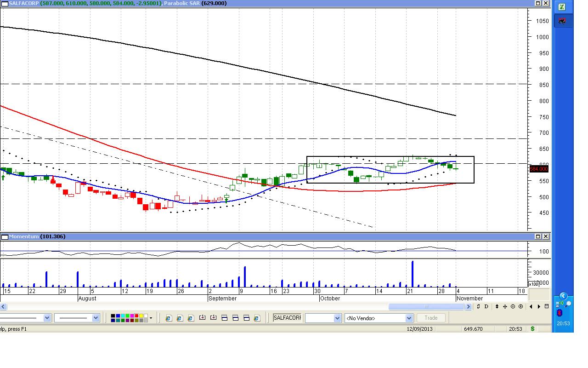
Task: Click the refresh chart arrows icon
Action: (479, 306)
